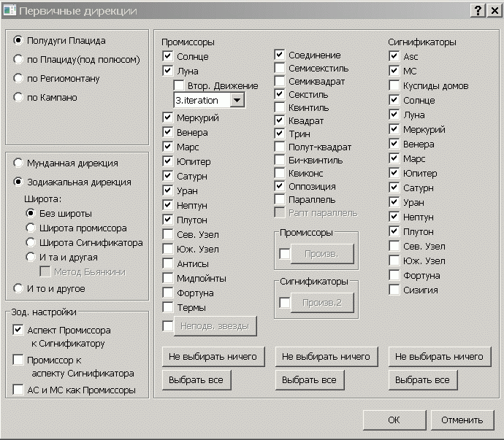Enable Термы checkbox
The image size is (504, 440).
168,307
